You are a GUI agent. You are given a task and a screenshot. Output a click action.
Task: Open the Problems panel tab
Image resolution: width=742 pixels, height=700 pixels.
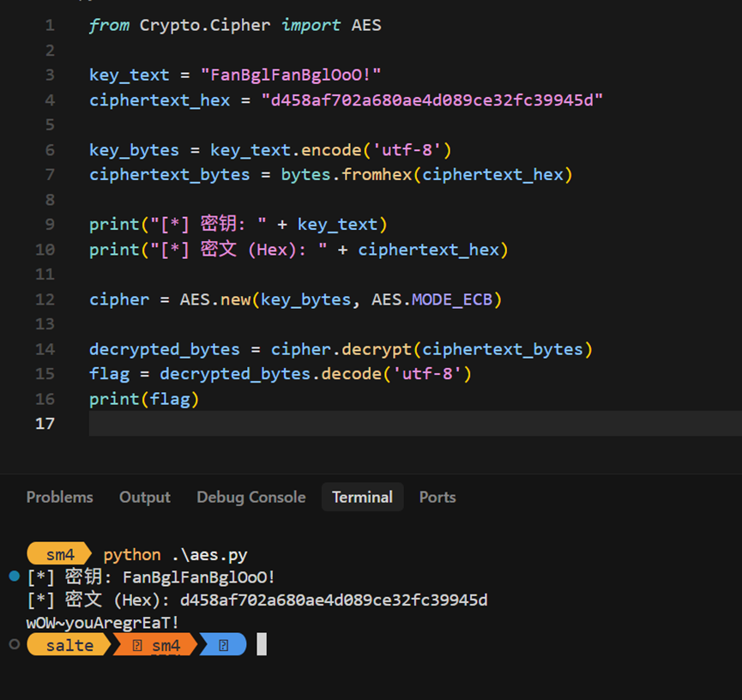point(59,497)
